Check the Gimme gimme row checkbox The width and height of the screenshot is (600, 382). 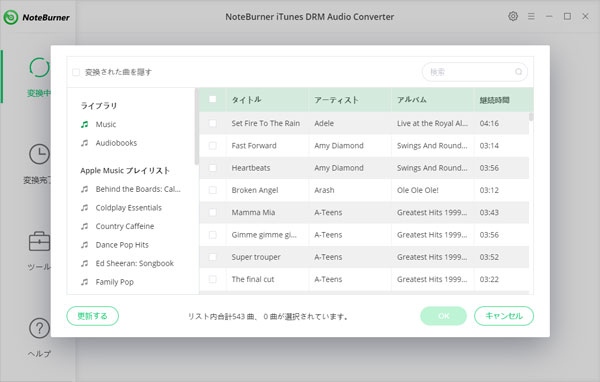[x=212, y=235]
